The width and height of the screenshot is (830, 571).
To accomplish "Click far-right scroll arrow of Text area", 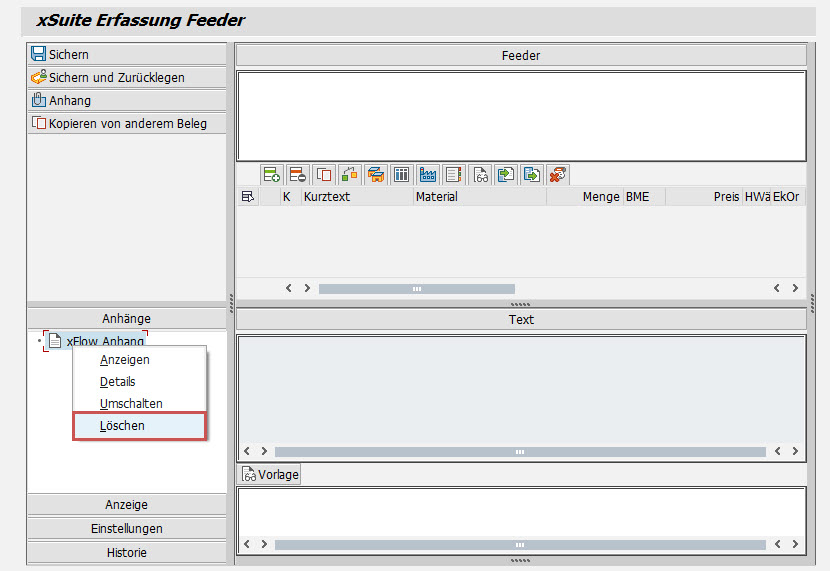I will point(795,451).
